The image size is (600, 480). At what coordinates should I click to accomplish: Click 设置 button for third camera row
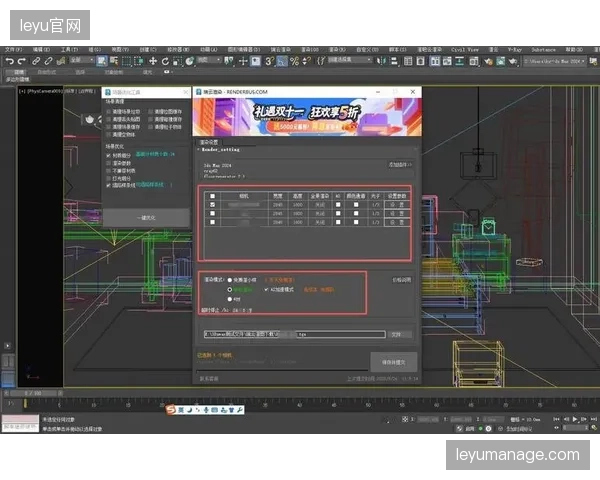pyautogui.click(x=397, y=222)
